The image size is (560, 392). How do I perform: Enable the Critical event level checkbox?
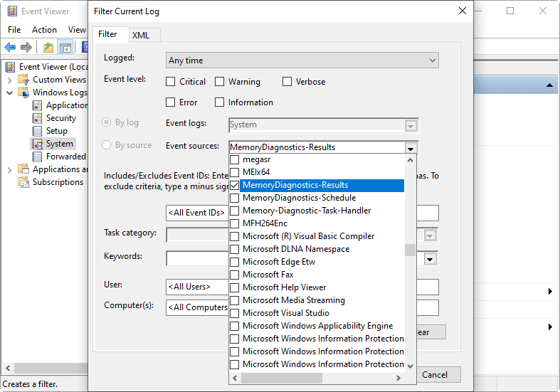(x=171, y=82)
